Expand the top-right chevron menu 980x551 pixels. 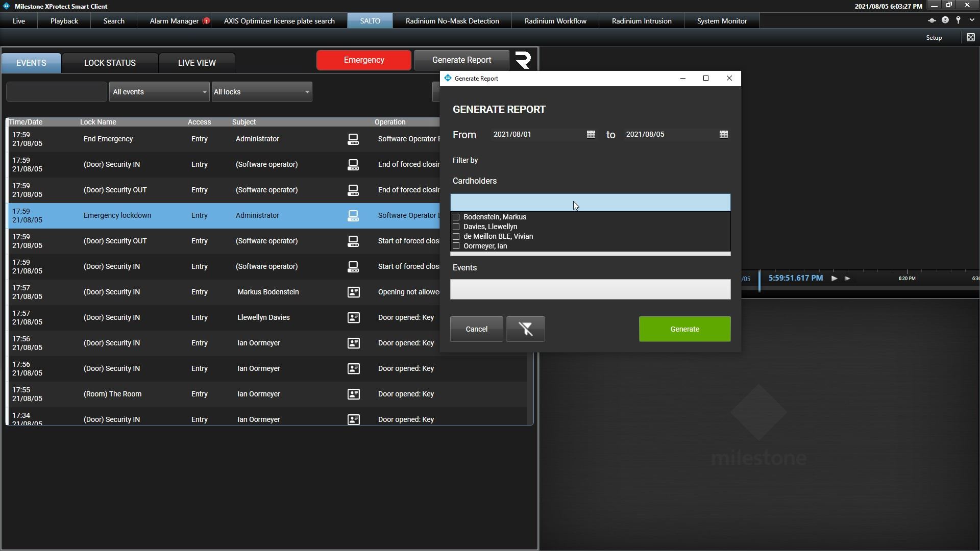click(x=971, y=20)
